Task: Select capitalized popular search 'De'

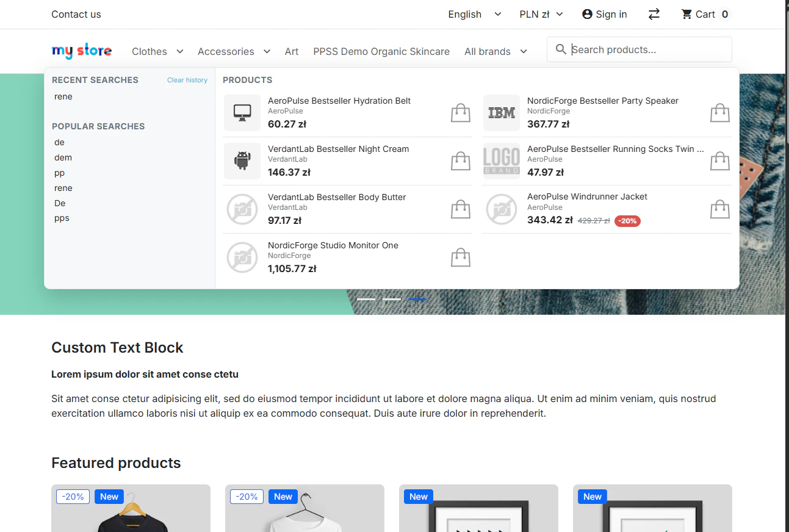Action: point(60,203)
